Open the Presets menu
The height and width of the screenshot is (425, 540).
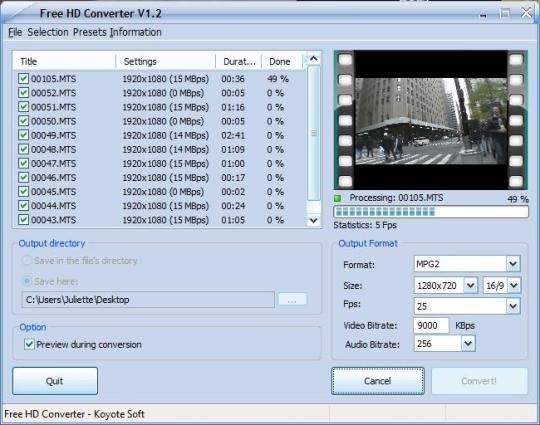90,32
